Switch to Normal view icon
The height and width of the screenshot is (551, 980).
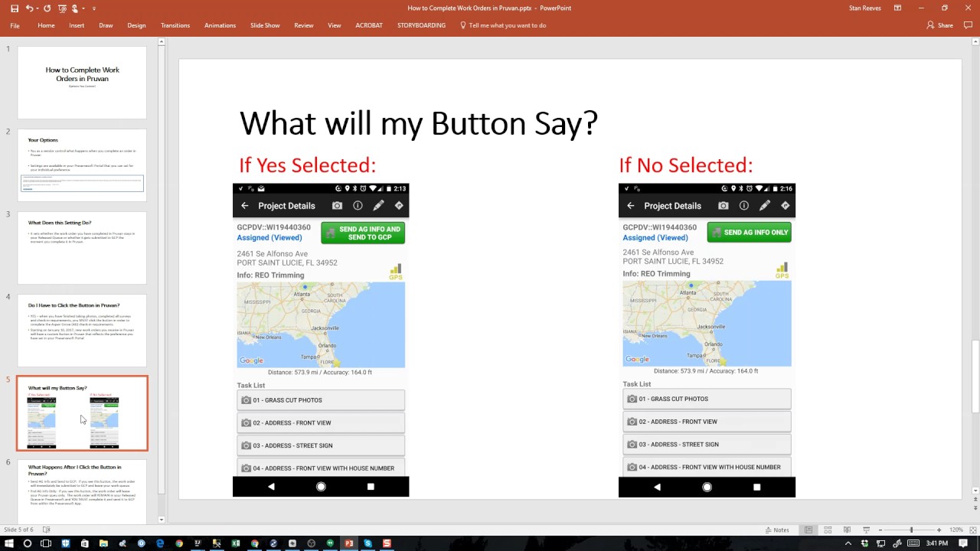[808, 530]
